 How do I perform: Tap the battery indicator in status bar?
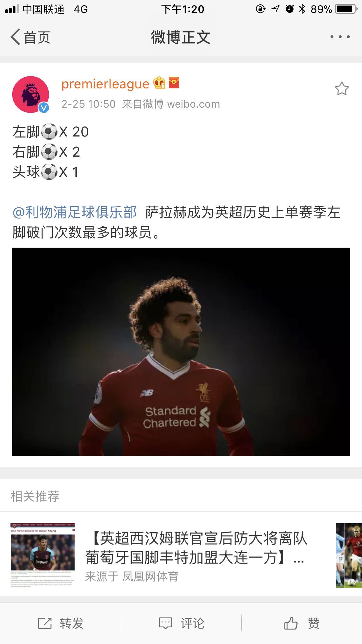click(x=346, y=9)
